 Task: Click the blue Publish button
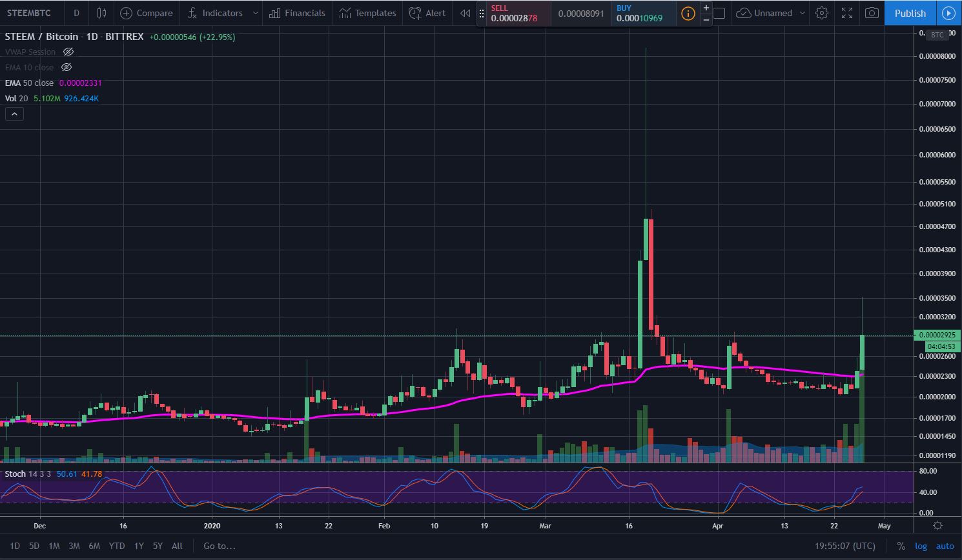910,13
